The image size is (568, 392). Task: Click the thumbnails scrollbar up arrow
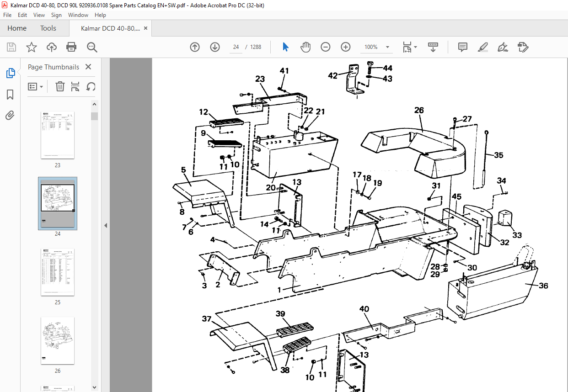(x=94, y=104)
